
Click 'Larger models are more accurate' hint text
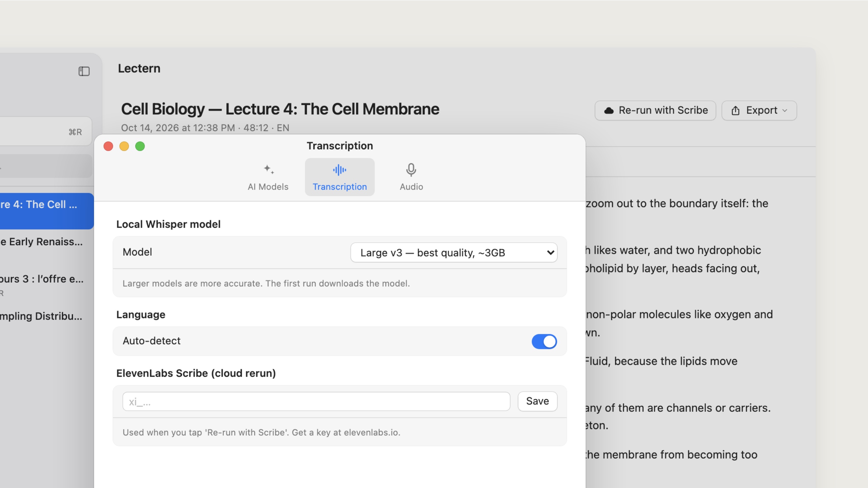tap(266, 283)
